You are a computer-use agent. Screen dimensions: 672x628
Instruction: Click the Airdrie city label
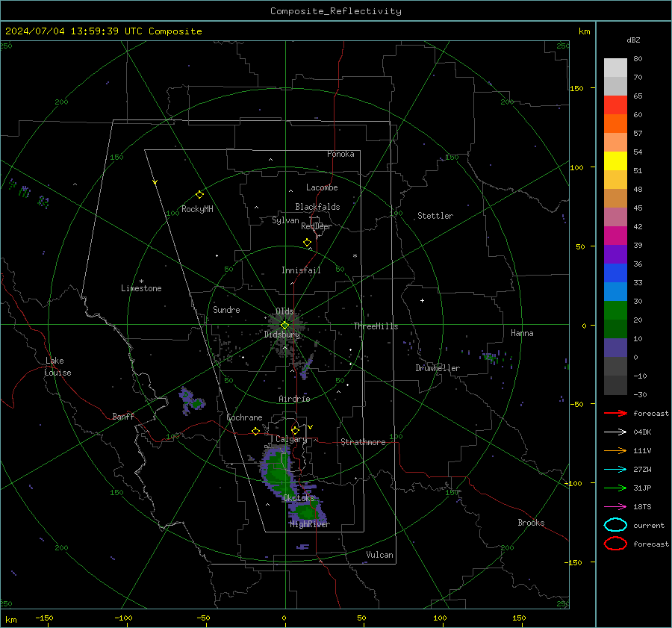click(x=294, y=399)
